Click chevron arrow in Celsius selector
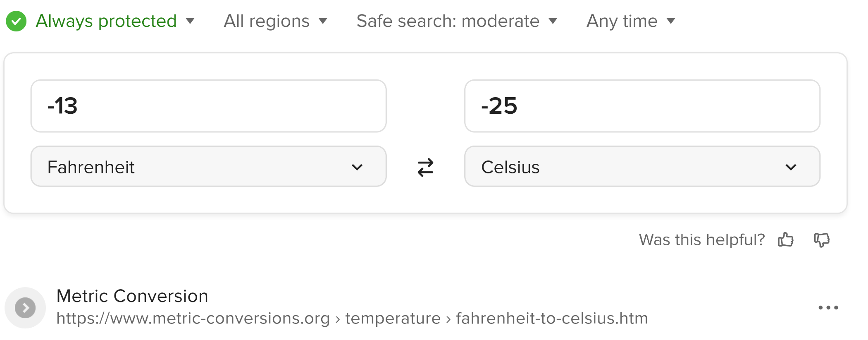 791,167
